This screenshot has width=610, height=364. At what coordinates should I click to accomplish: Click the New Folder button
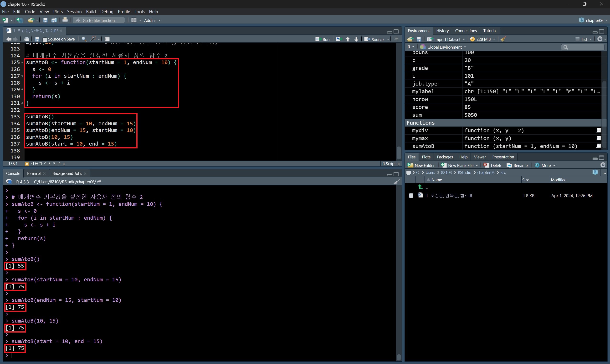click(421, 165)
